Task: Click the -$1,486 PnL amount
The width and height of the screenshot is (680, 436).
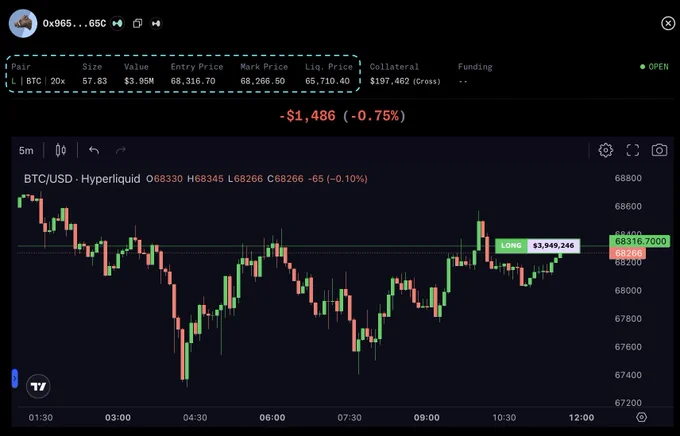Action: point(307,116)
